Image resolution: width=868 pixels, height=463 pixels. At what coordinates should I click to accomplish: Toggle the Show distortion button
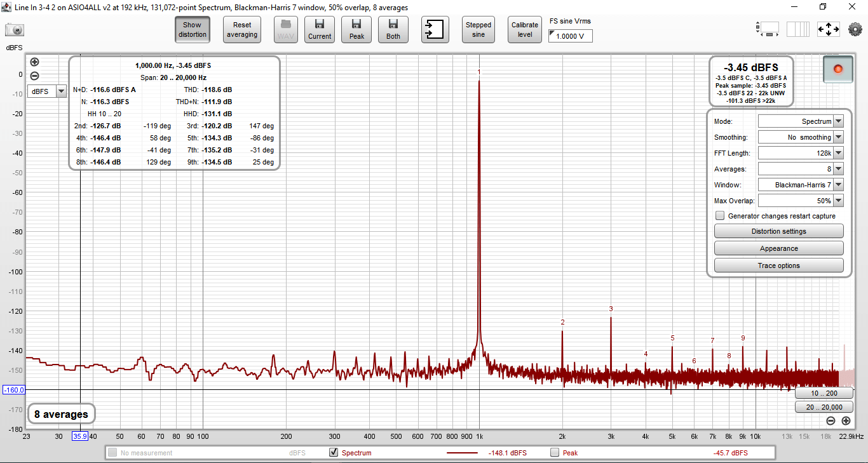(193, 30)
